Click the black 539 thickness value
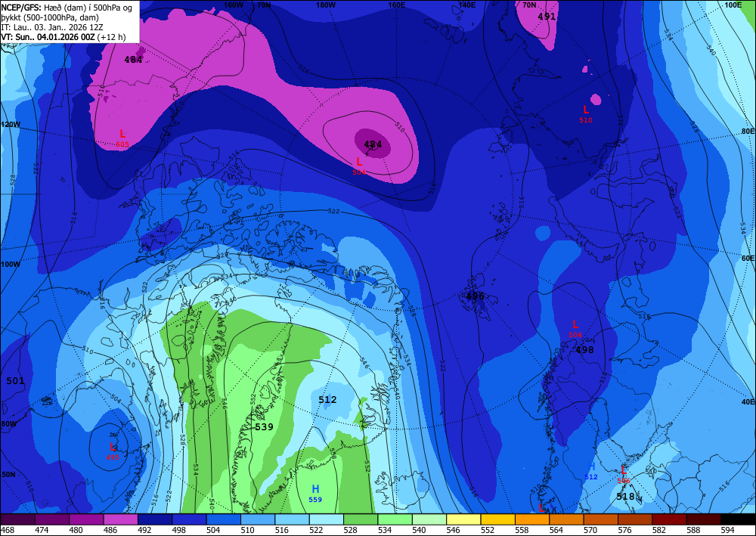The image size is (756, 536). pos(264,426)
